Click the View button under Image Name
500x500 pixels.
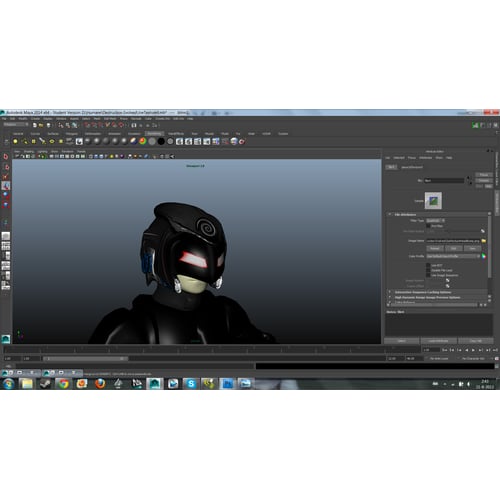click(x=472, y=248)
